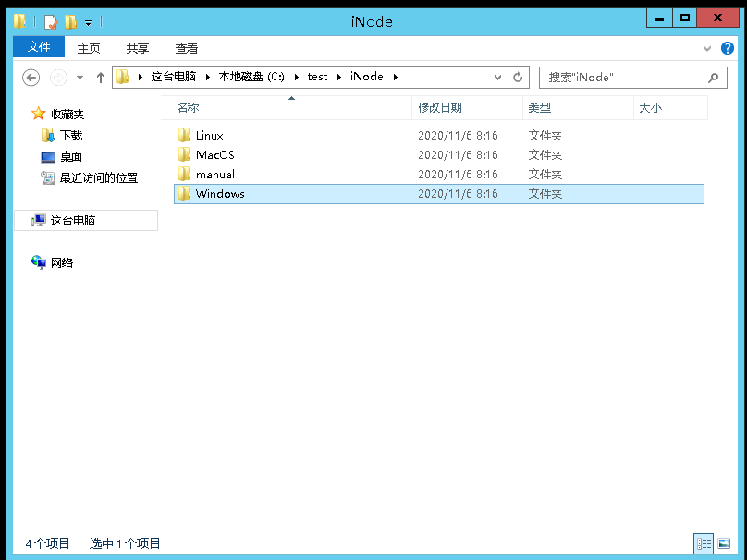Switch to Large icons view in status bar
The image size is (747, 560).
pos(724,543)
